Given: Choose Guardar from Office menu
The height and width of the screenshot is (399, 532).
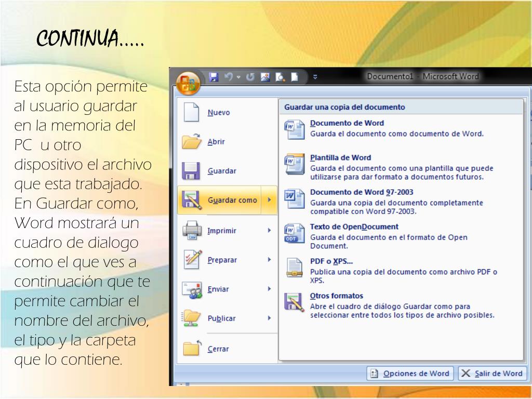Looking at the screenshot, I should point(227,171).
